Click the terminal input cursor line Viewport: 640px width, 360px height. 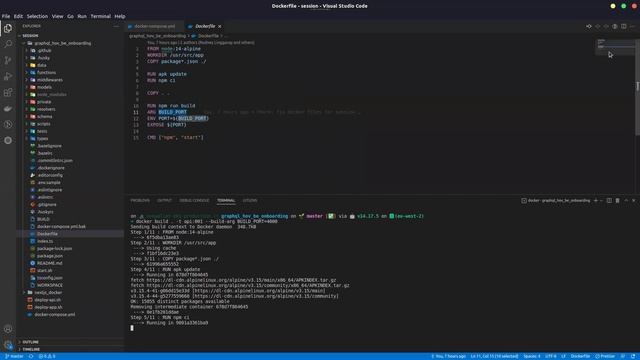coord(132,328)
